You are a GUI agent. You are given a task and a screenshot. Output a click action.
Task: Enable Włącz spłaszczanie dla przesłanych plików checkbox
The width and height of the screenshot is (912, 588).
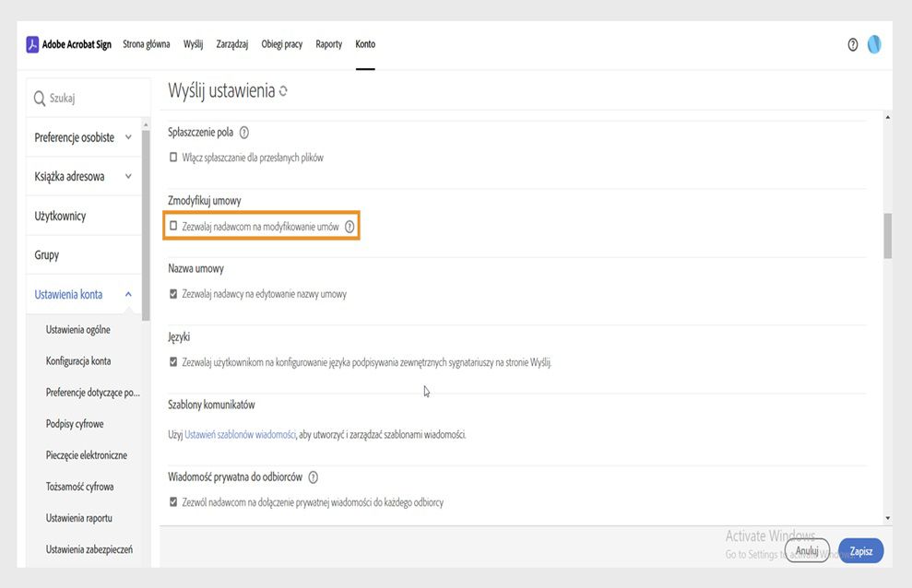point(173,158)
